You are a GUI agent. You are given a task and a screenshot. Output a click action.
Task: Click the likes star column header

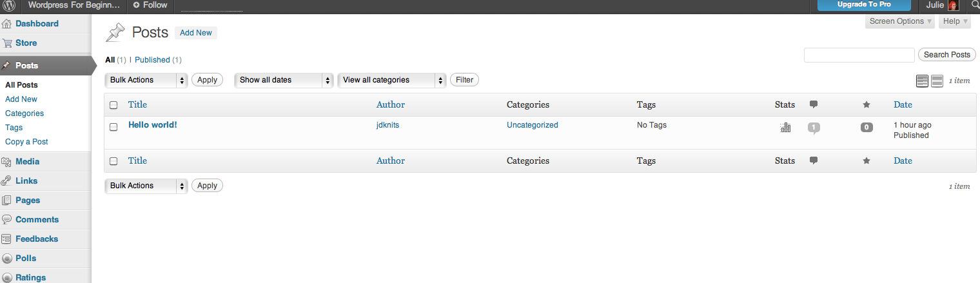pyautogui.click(x=867, y=104)
